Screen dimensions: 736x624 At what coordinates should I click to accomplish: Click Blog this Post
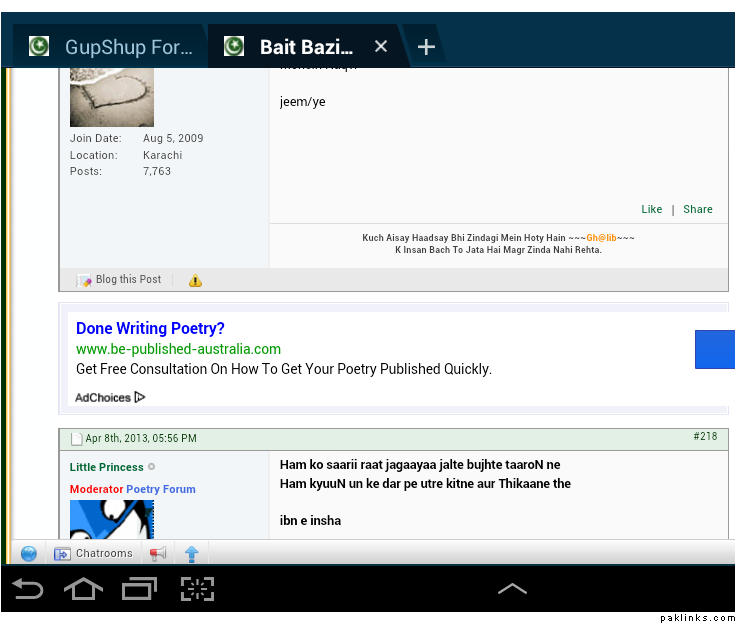120,280
